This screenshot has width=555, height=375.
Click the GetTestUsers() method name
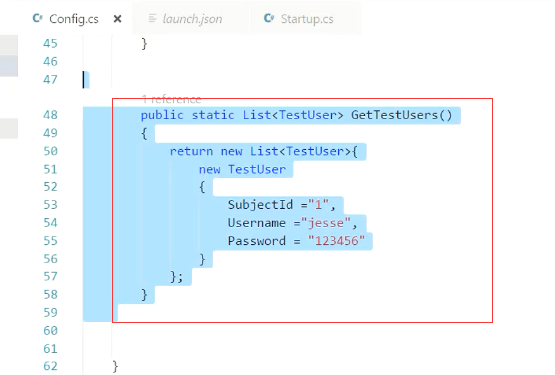401,115
